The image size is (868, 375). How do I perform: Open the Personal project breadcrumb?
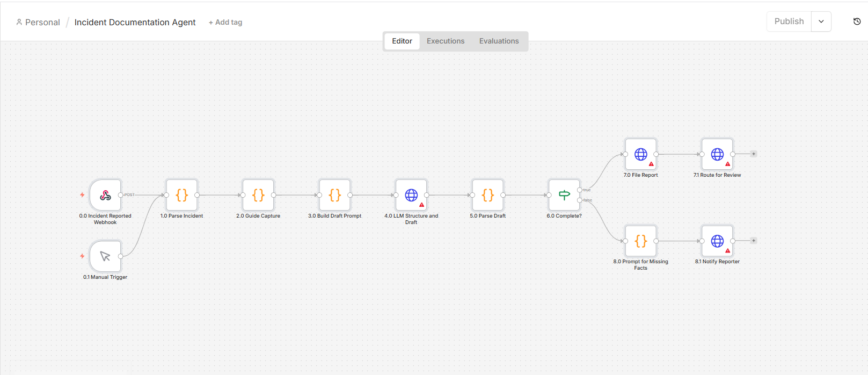(42, 22)
